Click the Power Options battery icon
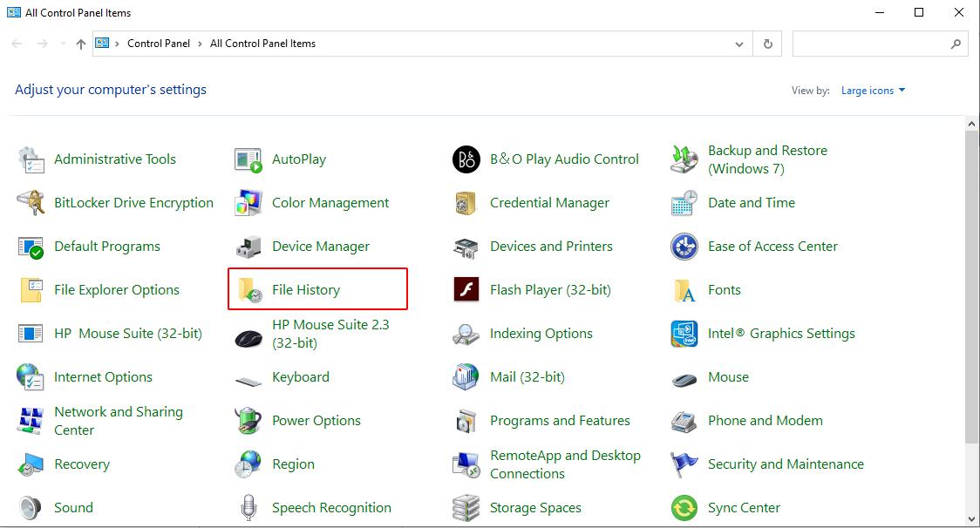Viewport: 980px width, 528px height. (248, 421)
